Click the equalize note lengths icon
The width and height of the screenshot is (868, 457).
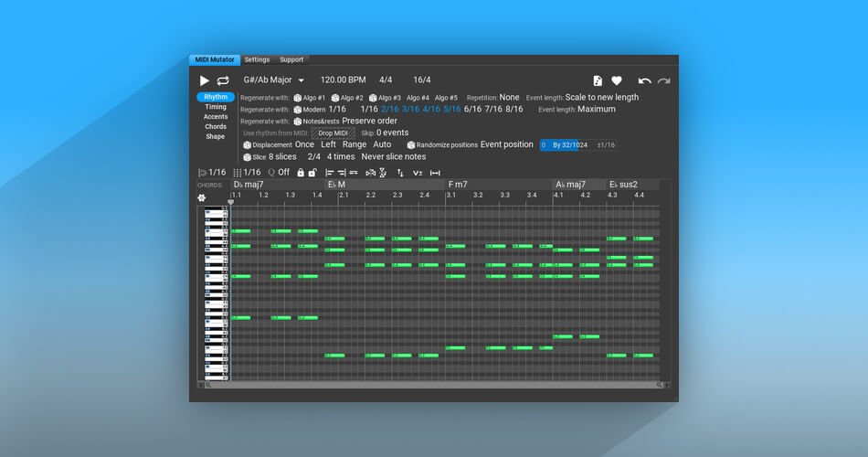coord(354,173)
